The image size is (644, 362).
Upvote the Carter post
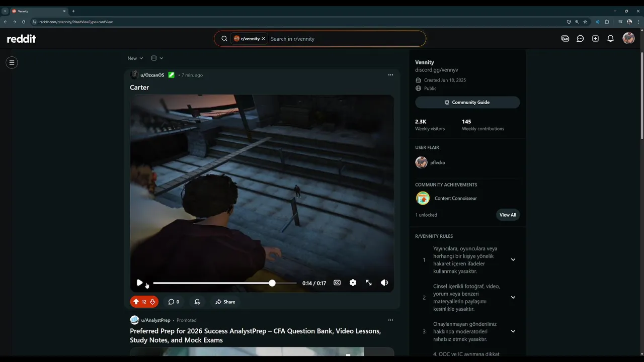pyautogui.click(x=136, y=302)
